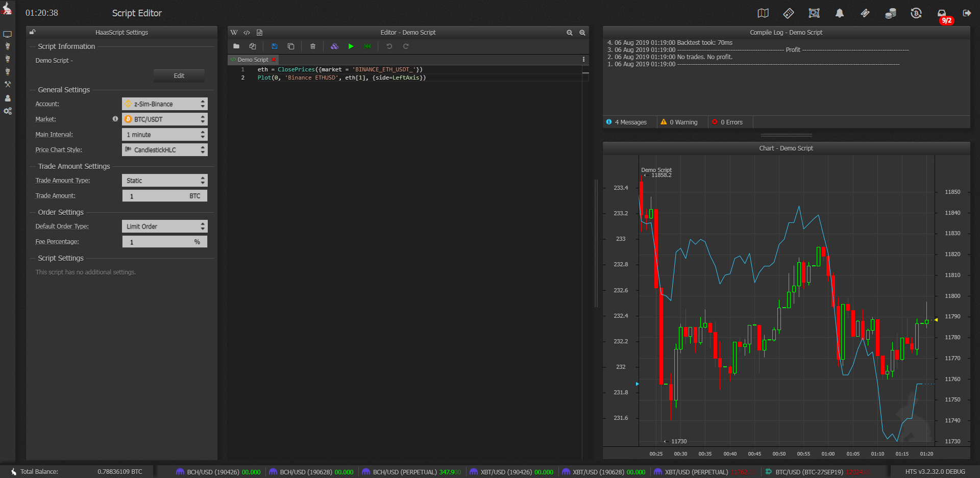
Task: Open the Market dropdown BTC/USDT
Action: (x=165, y=119)
